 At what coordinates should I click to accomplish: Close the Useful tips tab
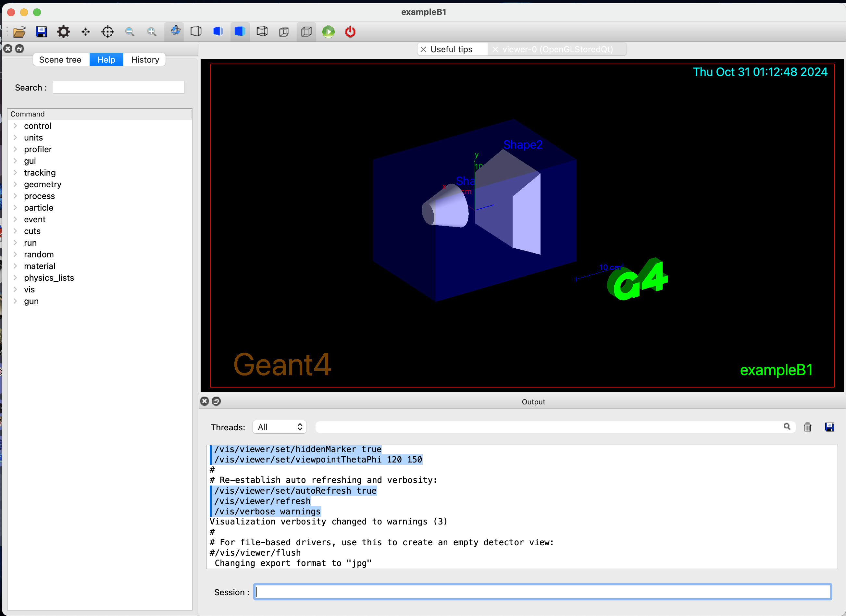(423, 49)
